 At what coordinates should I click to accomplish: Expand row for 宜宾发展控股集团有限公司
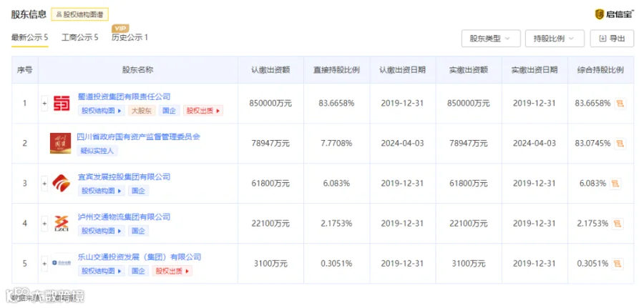(x=44, y=184)
